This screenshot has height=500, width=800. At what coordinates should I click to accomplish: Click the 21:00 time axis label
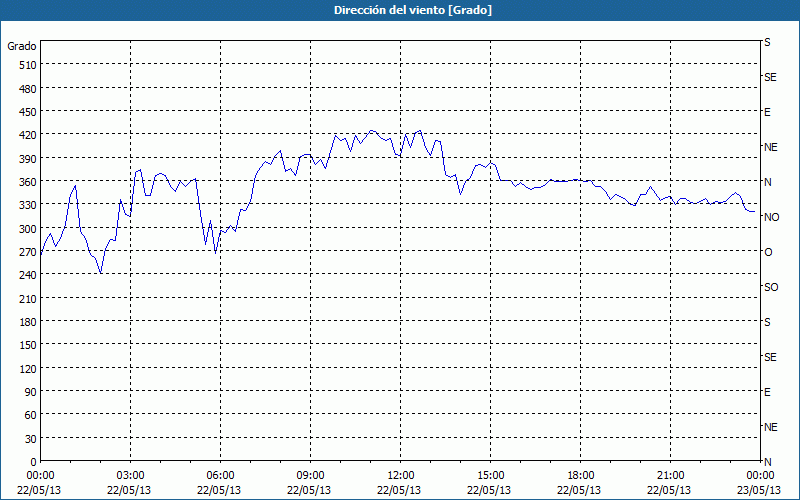click(670, 476)
